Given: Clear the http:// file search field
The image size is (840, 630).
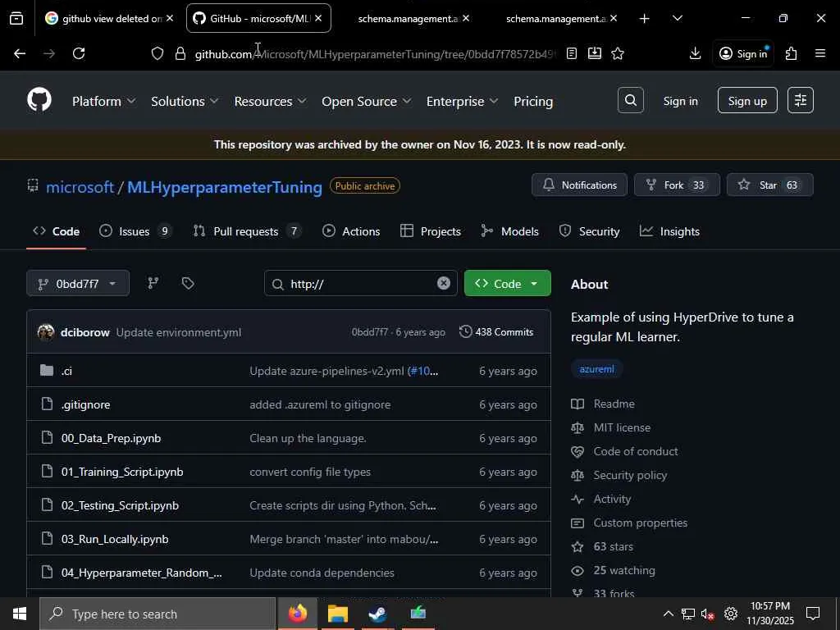Looking at the screenshot, I should click(x=443, y=283).
